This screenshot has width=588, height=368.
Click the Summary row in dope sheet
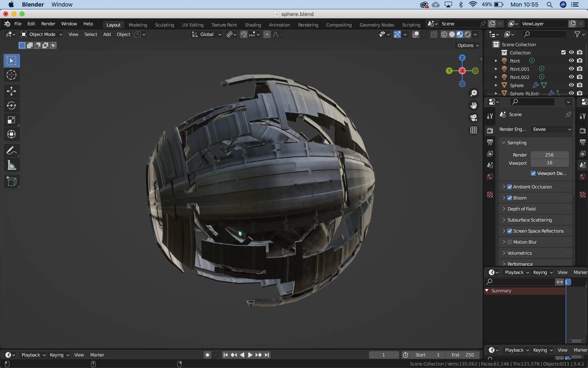point(525,291)
